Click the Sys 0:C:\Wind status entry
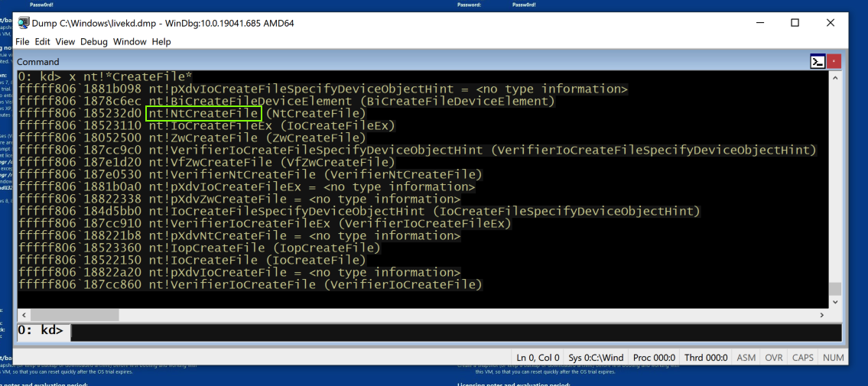868x386 pixels. [x=596, y=358]
